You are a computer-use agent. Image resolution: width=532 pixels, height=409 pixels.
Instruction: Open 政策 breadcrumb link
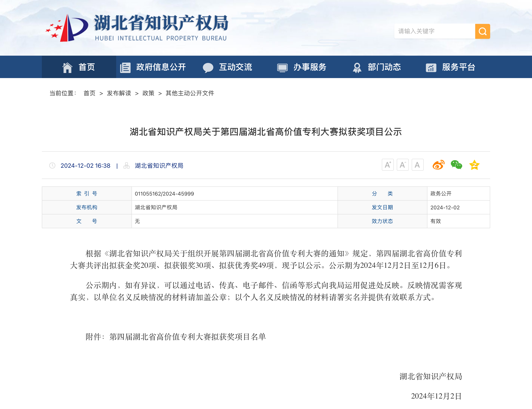148,93
